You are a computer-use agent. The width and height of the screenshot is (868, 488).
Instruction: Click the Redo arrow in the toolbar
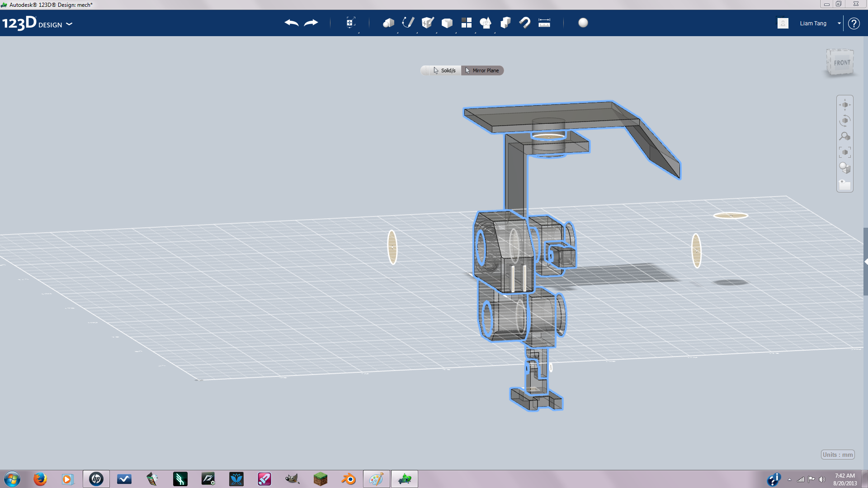(x=311, y=23)
